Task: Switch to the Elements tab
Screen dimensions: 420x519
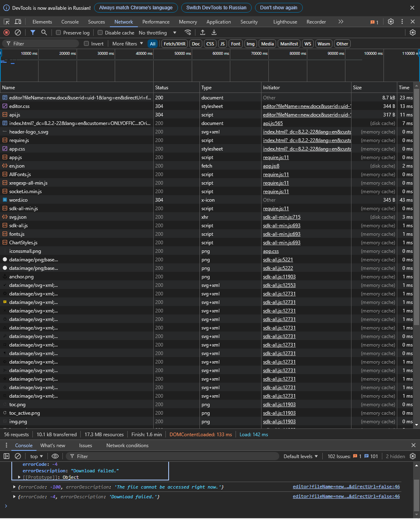Action: tap(42, 22)
